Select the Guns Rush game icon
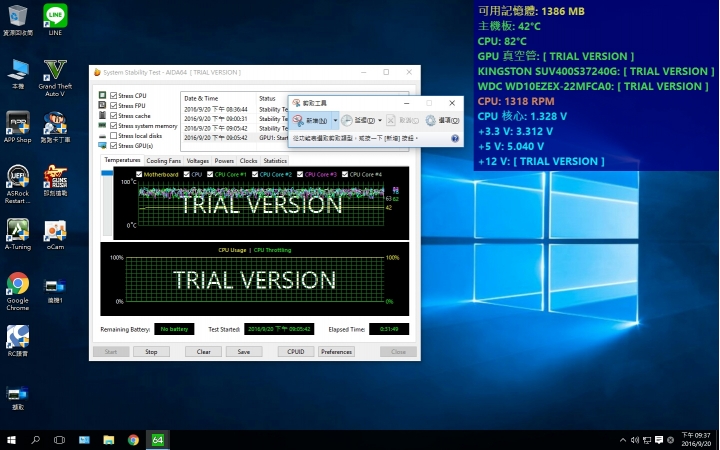720x450 pixels. (55, 180)
